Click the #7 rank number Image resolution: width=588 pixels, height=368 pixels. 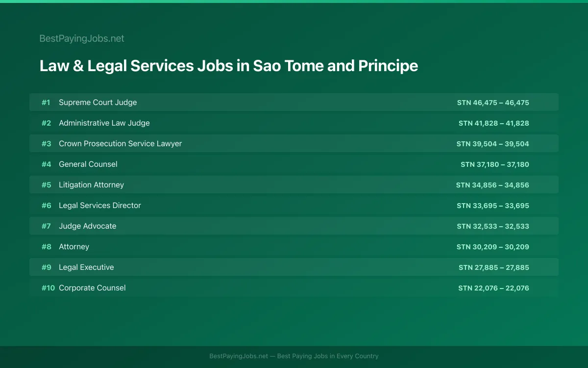point(46,226)
